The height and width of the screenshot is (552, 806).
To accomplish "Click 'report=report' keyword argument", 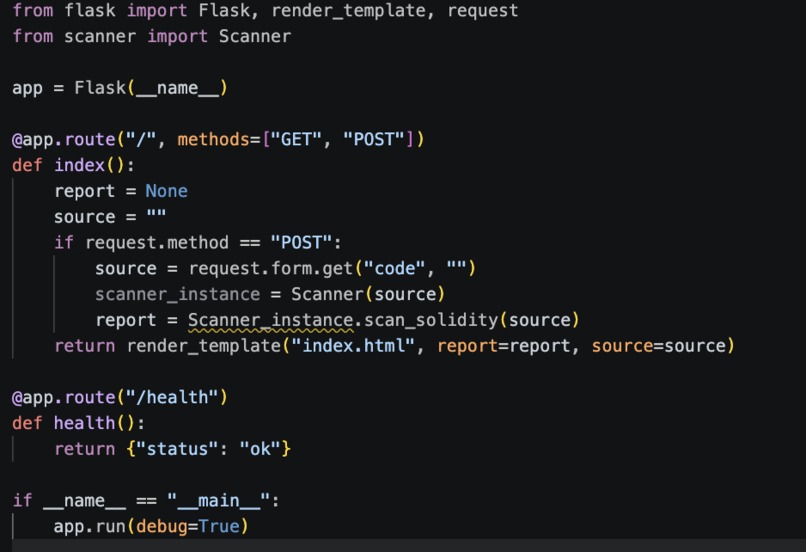I will click(x=504, y=346).
